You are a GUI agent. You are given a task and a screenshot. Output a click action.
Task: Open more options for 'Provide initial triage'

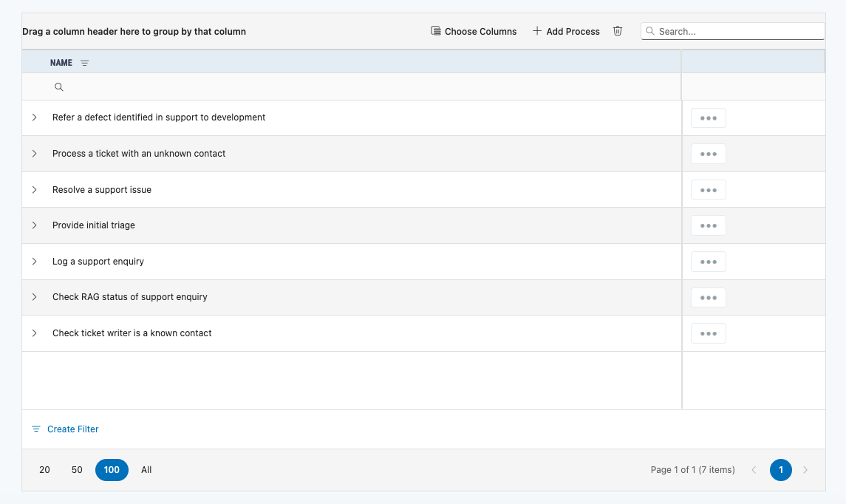[x=709, y=225]
